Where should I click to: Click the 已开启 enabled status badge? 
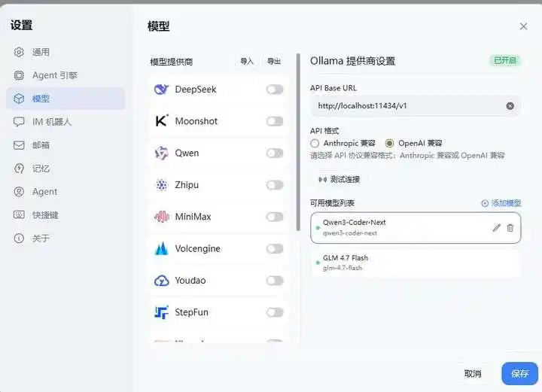pyautogui.click(x=505, y=60)
